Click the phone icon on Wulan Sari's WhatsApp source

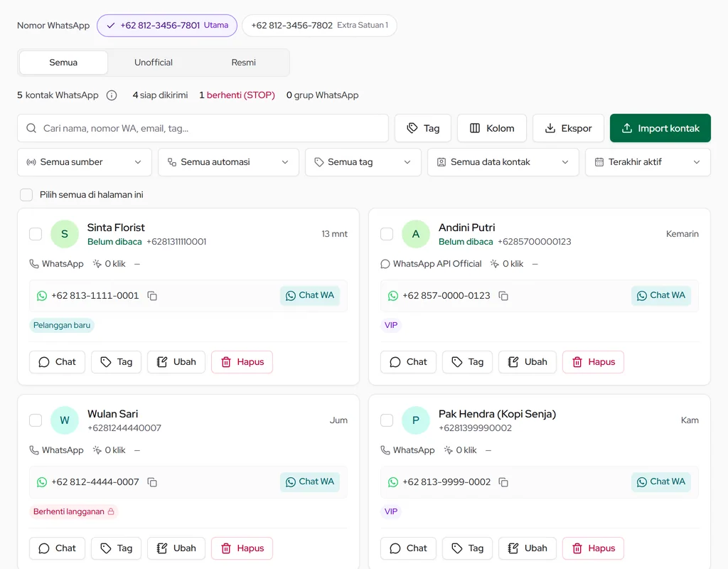click(34, 450)
